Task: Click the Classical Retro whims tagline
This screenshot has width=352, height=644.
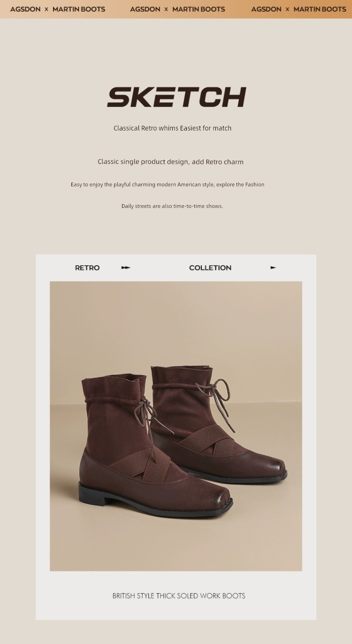Action: pyautogui.click(x=172, y=128)
